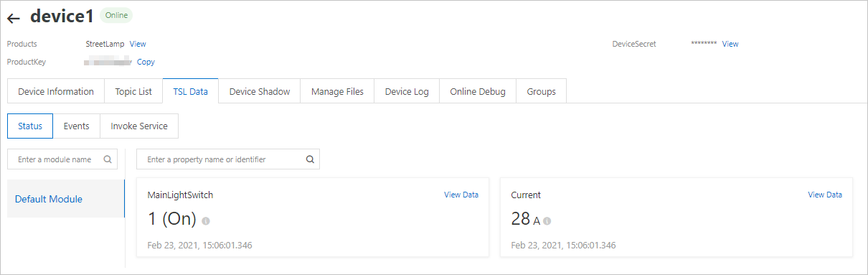
Task: Go back using the left arrow icon
Action: pyautogui.click(x=14, y=18)
